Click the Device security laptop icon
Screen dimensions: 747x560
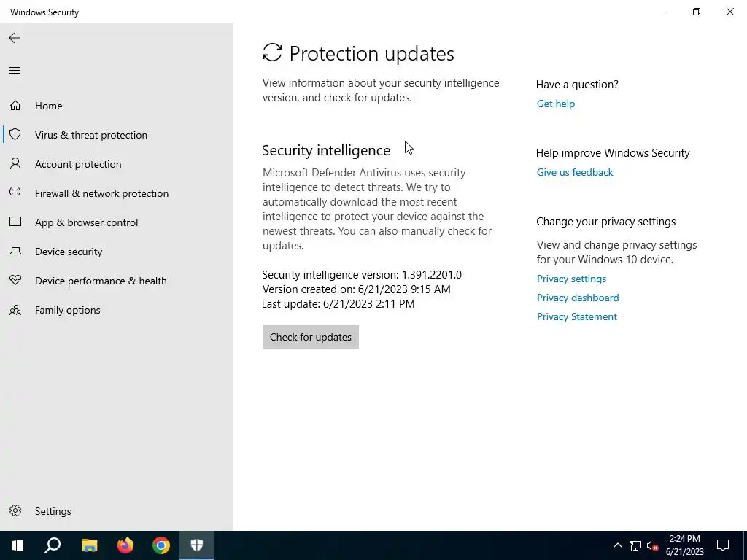(x=15, y=251)
